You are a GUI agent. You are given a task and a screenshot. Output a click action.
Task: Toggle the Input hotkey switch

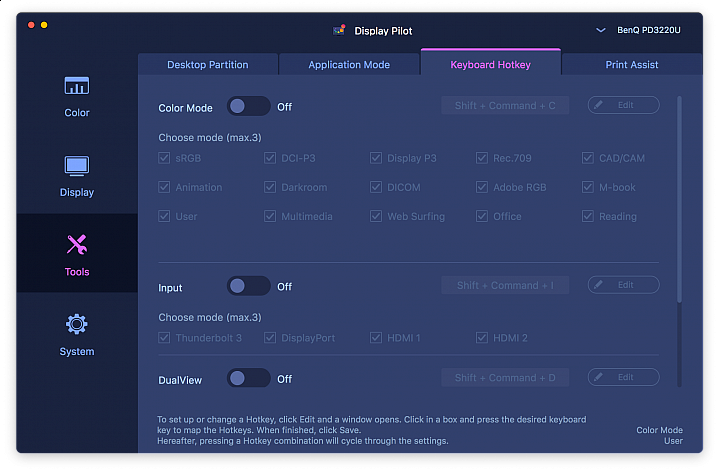point(248,286)
